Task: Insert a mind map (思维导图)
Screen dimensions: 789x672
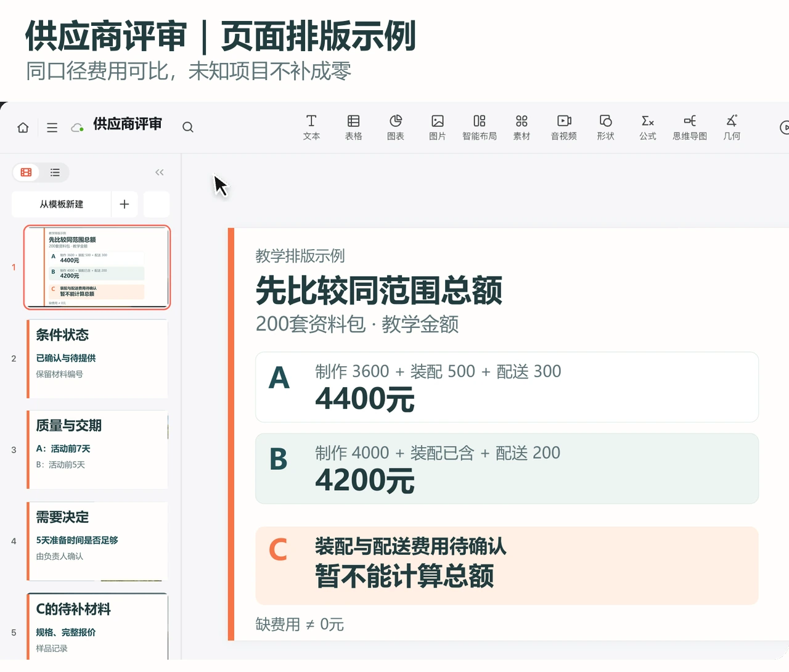Action: click(690, 128)
